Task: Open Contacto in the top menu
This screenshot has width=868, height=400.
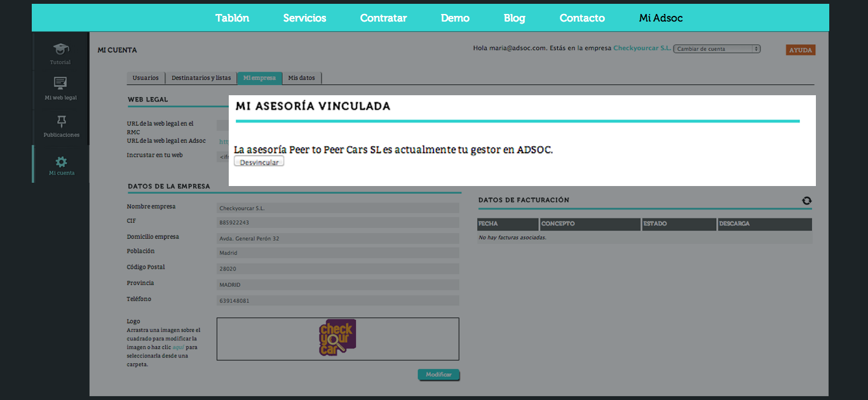Action: pos(582,18)
